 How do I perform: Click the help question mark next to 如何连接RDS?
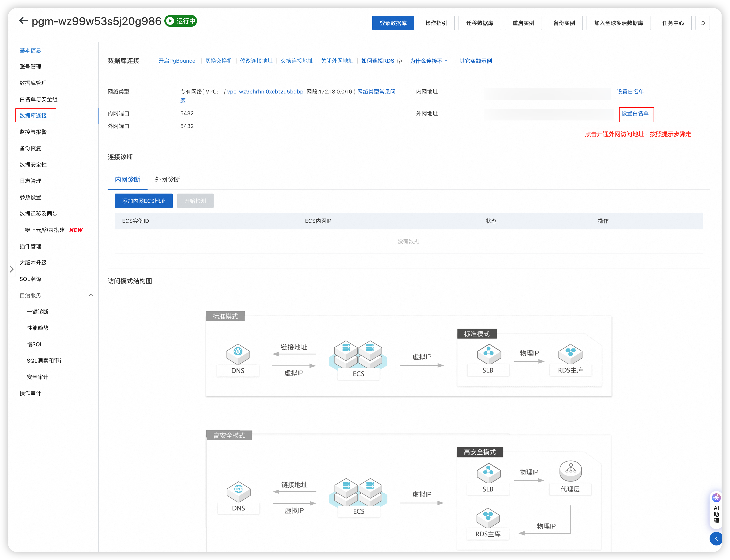coord(399,61)
